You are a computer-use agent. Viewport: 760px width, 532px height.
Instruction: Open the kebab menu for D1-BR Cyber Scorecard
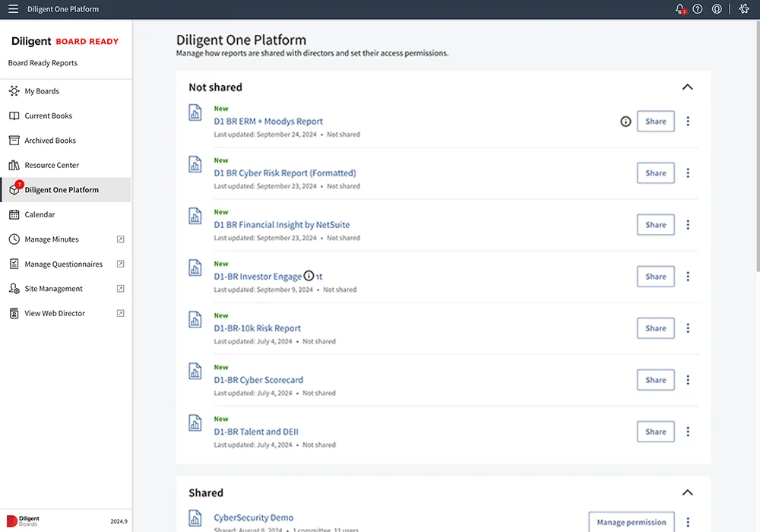[688, 379]
